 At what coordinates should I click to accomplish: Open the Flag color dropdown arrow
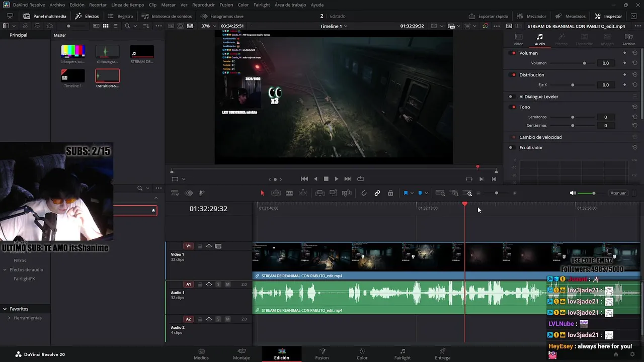[412, 193]
